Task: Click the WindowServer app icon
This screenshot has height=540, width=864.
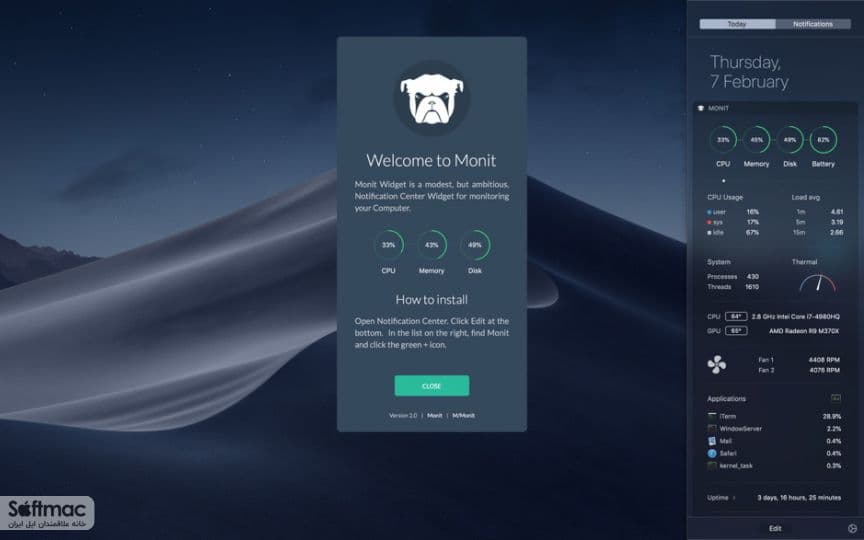Action: tap(712, 429)
